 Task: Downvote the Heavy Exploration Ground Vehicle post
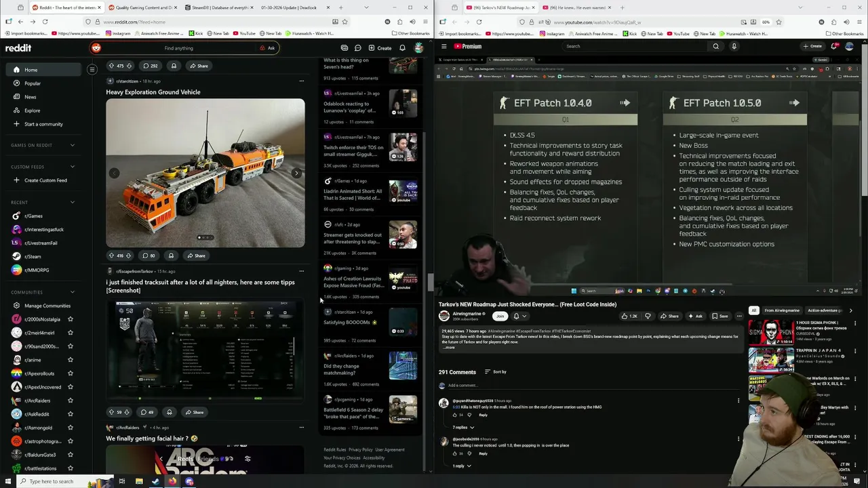[128, 256]
